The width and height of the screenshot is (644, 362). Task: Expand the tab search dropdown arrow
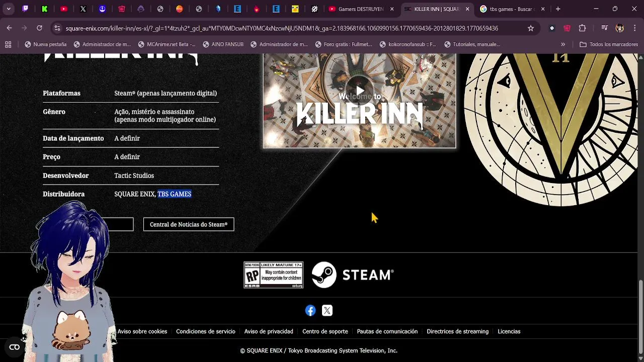pyautogui.click(x=9, y=9)
